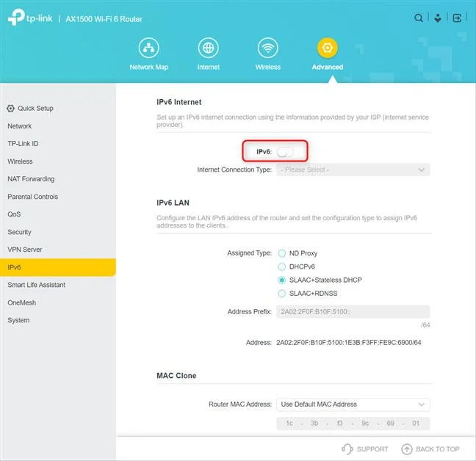Open VPN Server settings

click(25, 250)
